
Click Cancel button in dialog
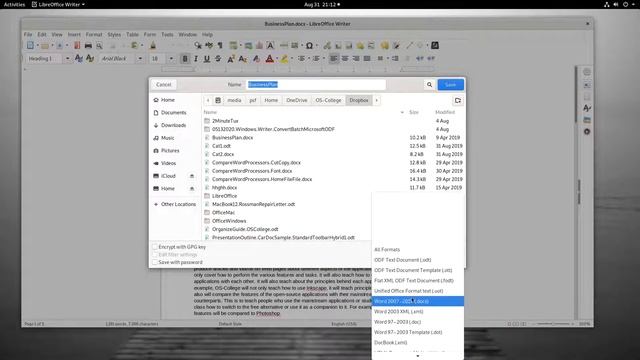click(x=164, y=84)
